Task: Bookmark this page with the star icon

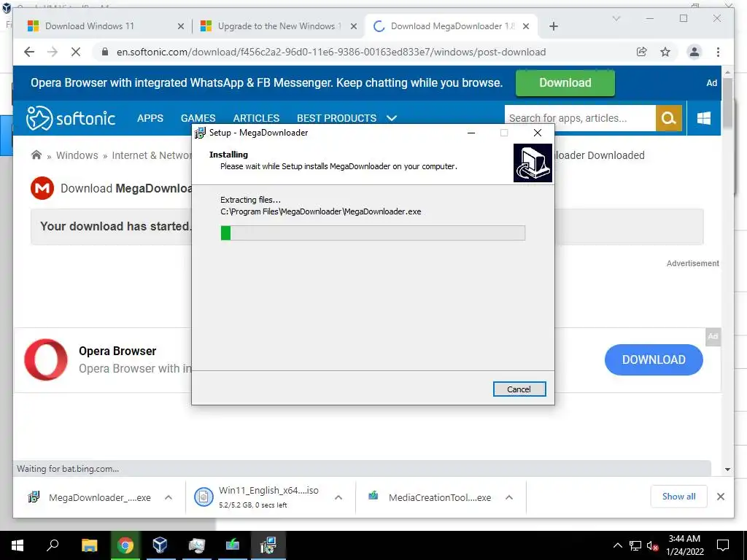Action: coord(665,52)
